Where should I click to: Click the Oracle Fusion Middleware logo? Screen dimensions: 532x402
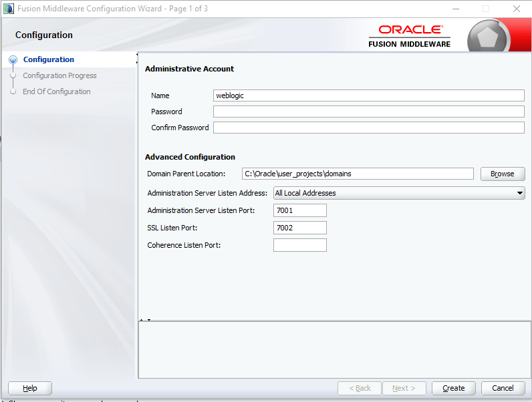pos(410,36)
